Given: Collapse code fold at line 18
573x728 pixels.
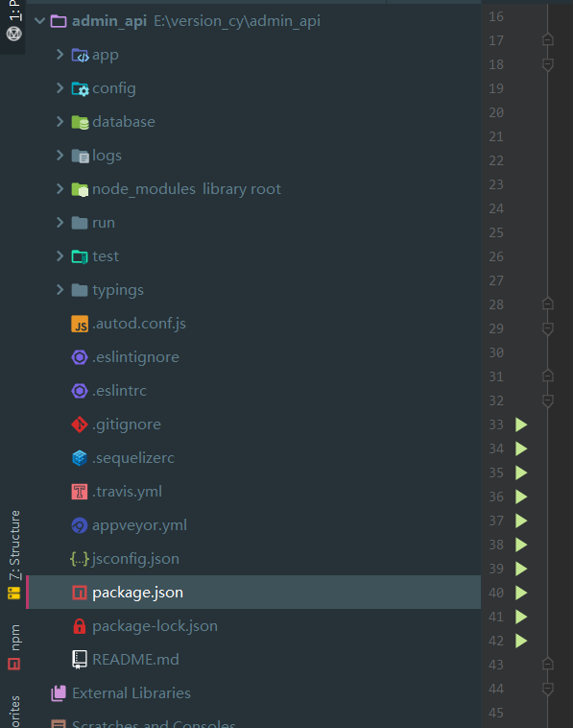Looking at the screenshot, I should pyautogui.click(x=547, y=65).
